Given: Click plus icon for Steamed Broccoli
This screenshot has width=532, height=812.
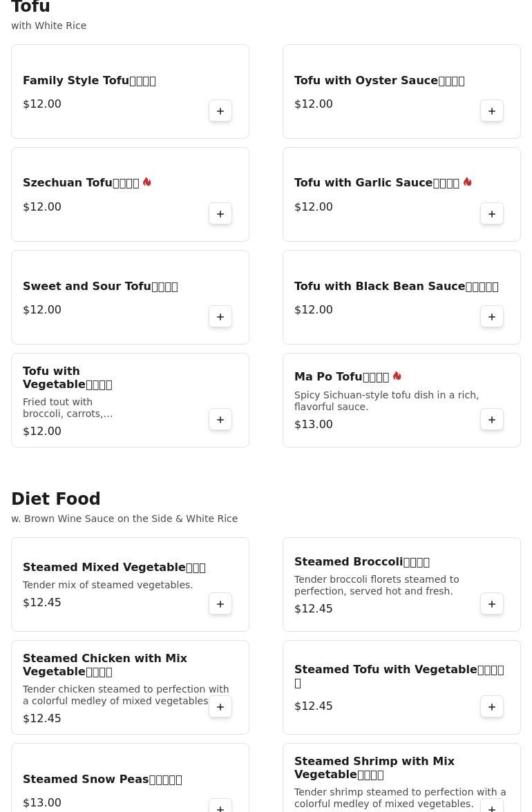Looking at the screenshot, I should click(492, 604).
